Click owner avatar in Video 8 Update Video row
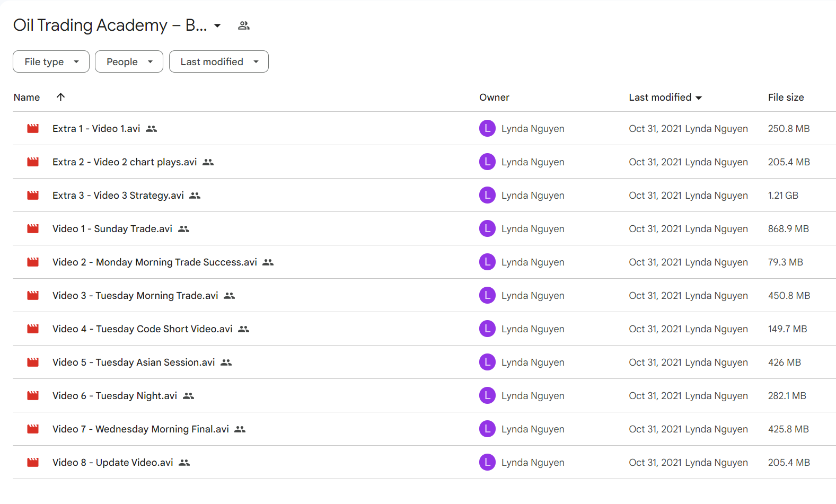Viewport: 836px width, 504px height. tap(487, 462)
